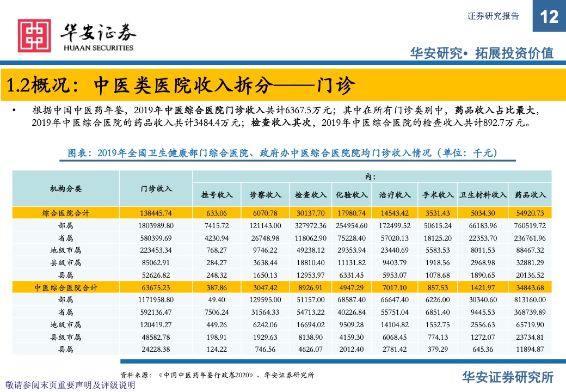This screenshot has height=392, width=566.
Task: Click the source note 资料来源:《中国中医药年鉴行政卷2020》
Action: click(217, 376)
